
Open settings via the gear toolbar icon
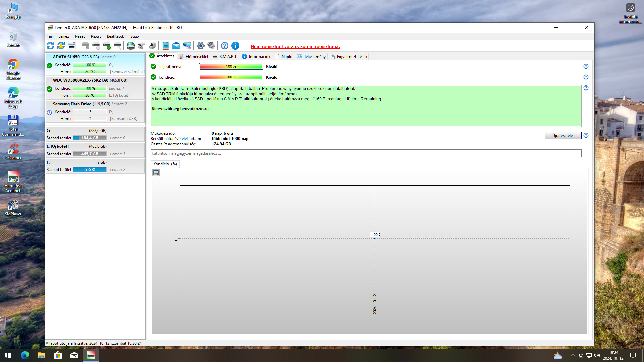click(x=200, y=46)
